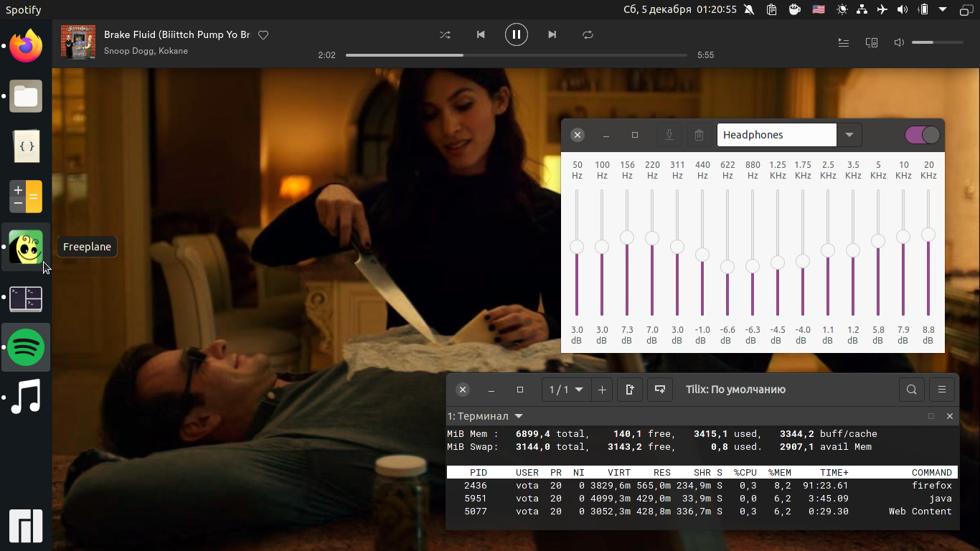Click the java process row in top

[702, 499]
